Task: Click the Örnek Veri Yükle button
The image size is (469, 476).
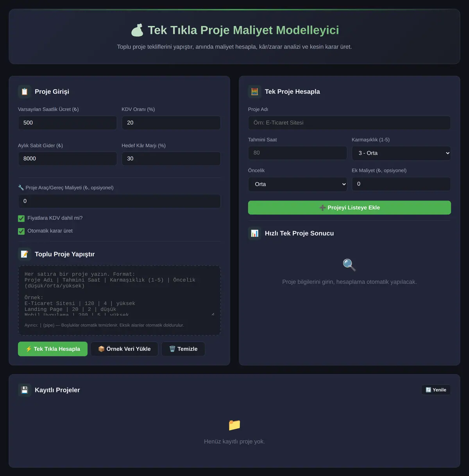Action: tap(124, 349)
